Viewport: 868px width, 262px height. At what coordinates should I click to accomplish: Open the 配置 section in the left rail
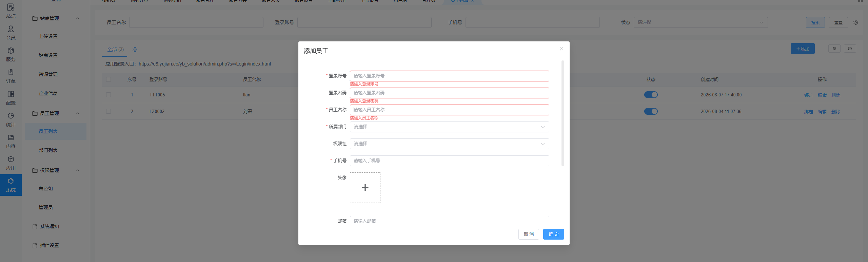(x=11, y=98)
